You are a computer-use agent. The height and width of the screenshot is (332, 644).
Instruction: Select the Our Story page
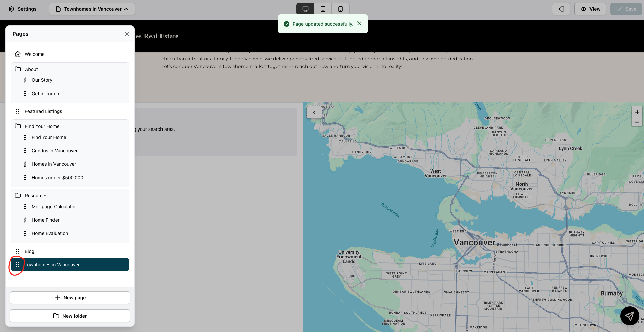point(42,80)
